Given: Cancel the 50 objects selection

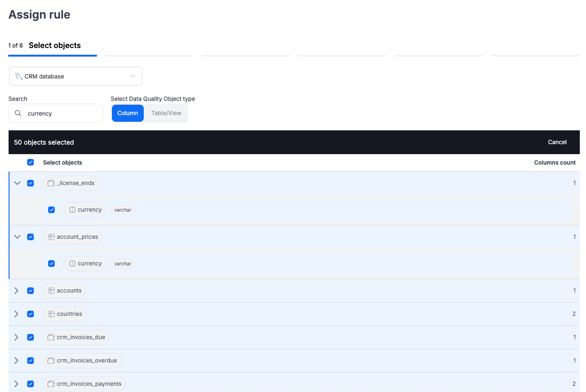Looking at the screenshot, I should (557, 142).
